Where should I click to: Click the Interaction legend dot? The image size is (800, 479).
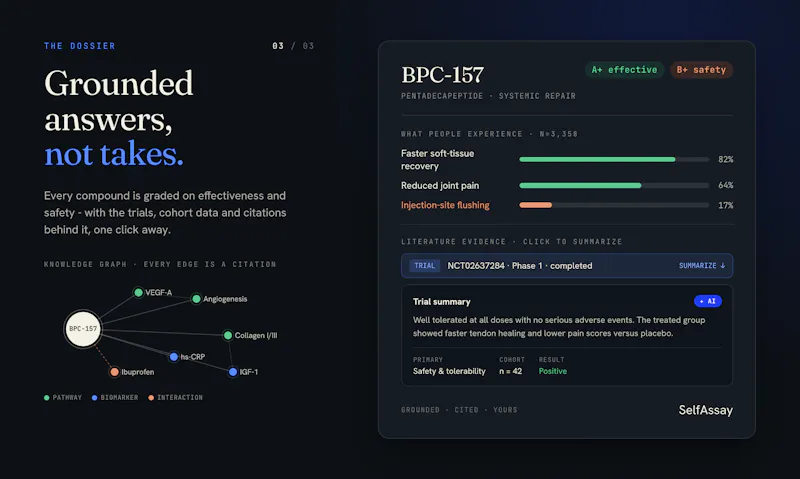(x=151, y=397)
